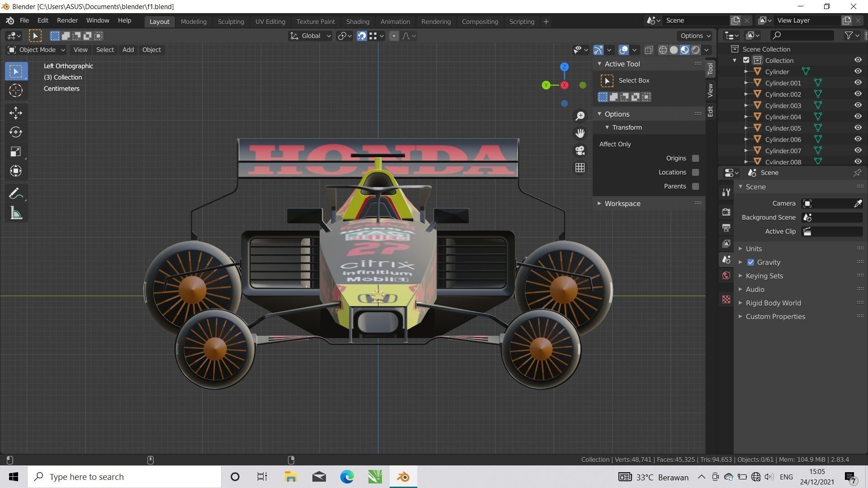Pick the Annotate tool
Screen dimensions: 868x488
16,194
